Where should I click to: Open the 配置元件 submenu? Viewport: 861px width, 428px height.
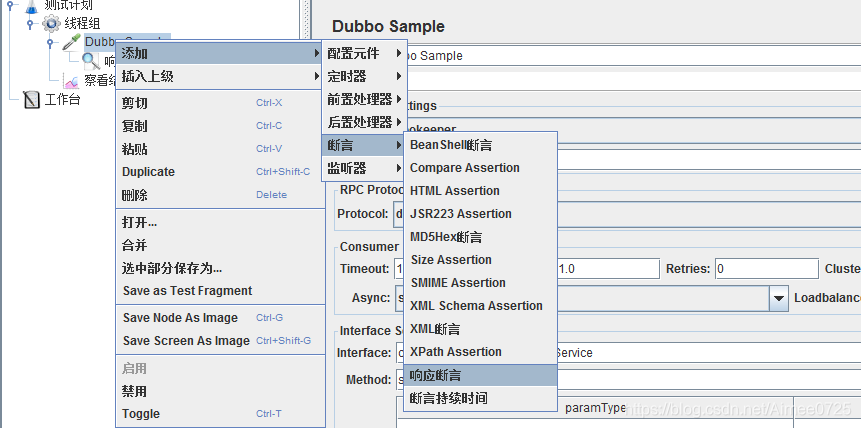click(x=364, y=53)
